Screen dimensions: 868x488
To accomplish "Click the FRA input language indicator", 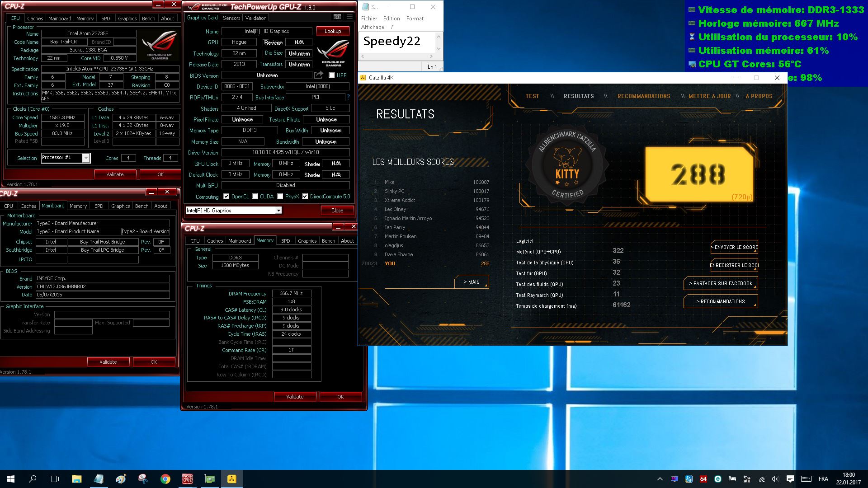I will 823,479.
